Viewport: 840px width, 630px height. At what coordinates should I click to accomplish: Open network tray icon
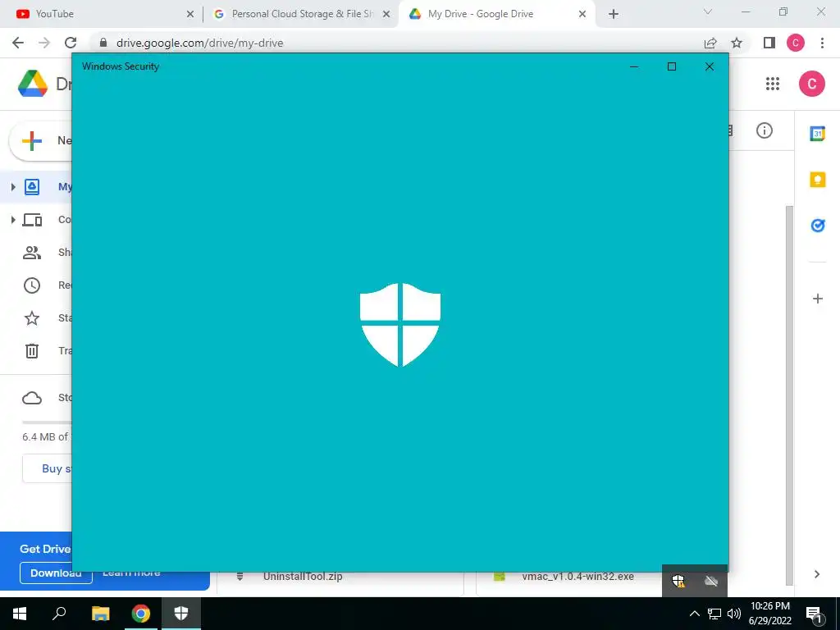click(714, 614)
